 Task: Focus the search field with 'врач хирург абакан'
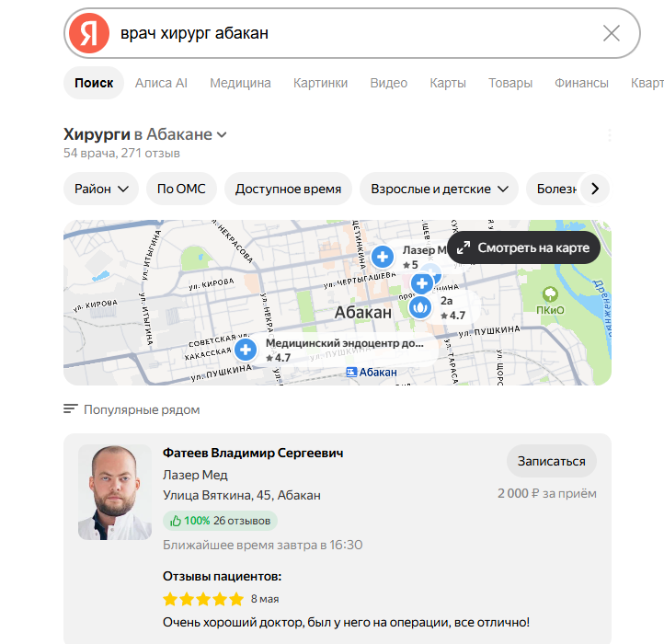click(x=351, y=33)
